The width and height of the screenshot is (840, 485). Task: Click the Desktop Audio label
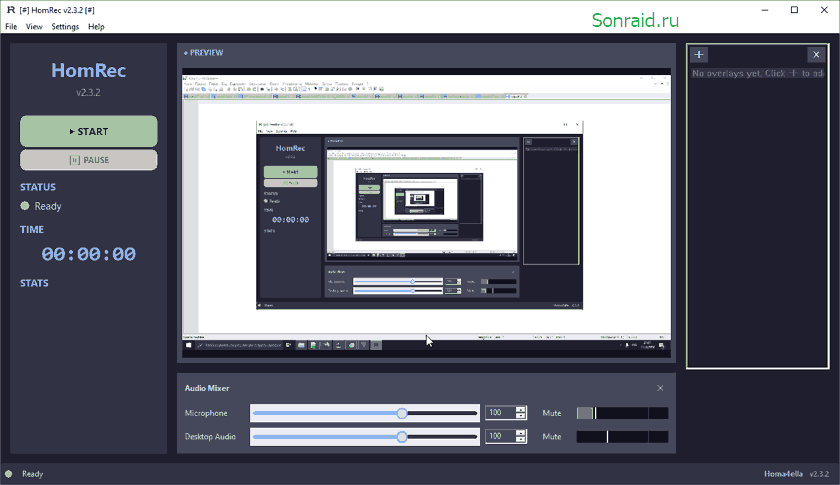click(x=211, y=437)
